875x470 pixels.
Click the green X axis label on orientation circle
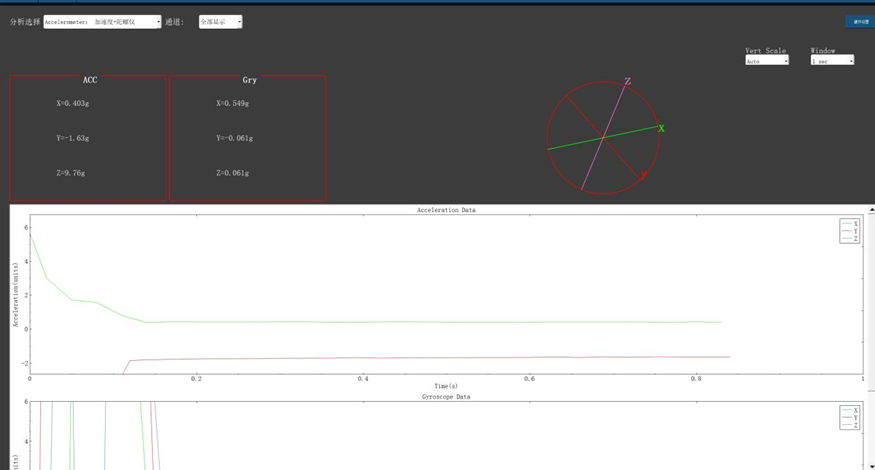point(662,128)
